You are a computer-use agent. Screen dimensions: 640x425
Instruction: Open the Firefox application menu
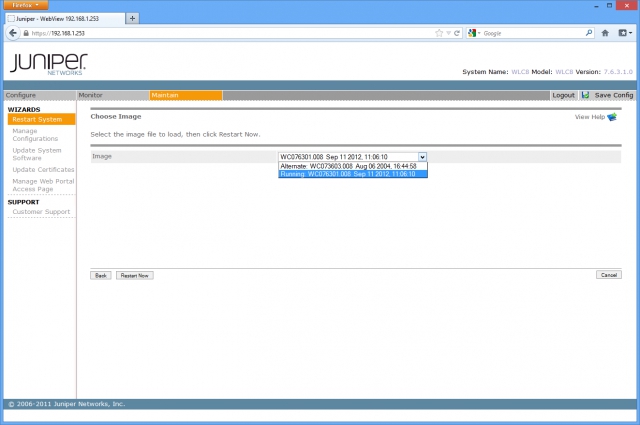(26, 5)
